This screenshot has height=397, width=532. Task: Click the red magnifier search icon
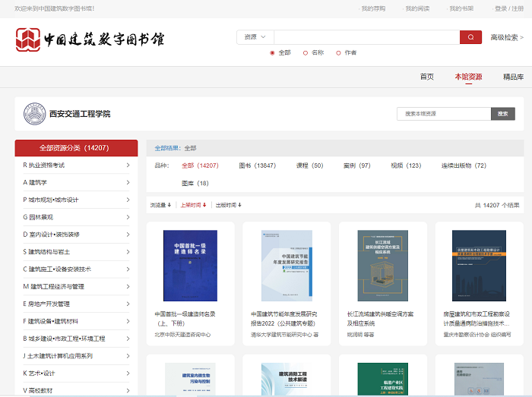(470, 37)
